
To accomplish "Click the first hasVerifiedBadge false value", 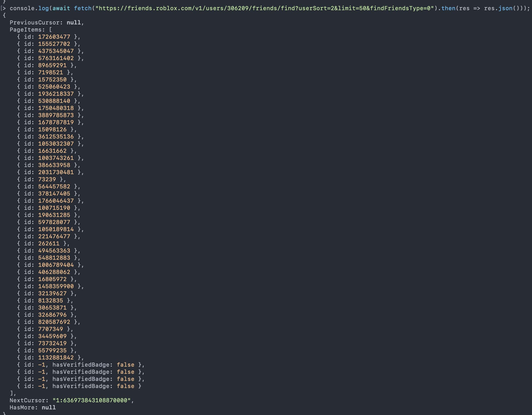I will tap(125, 365).
